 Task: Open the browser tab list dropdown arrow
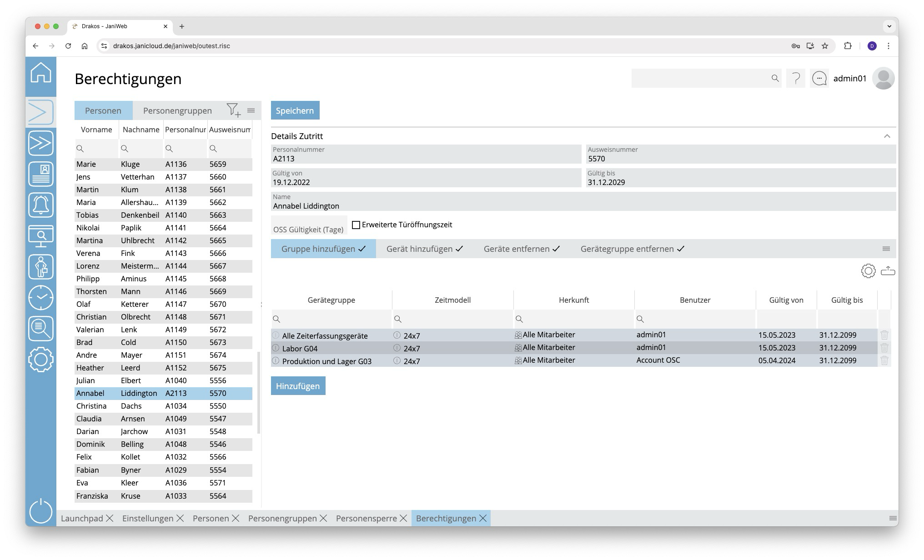[889, 26]
